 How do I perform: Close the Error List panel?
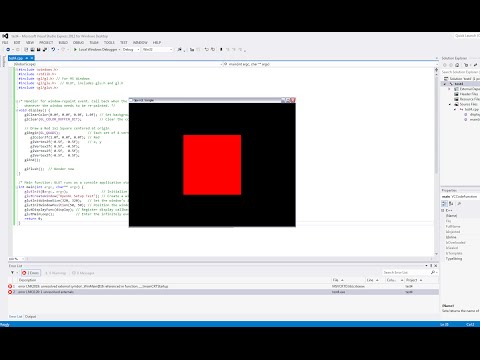(x=435, y=266)
